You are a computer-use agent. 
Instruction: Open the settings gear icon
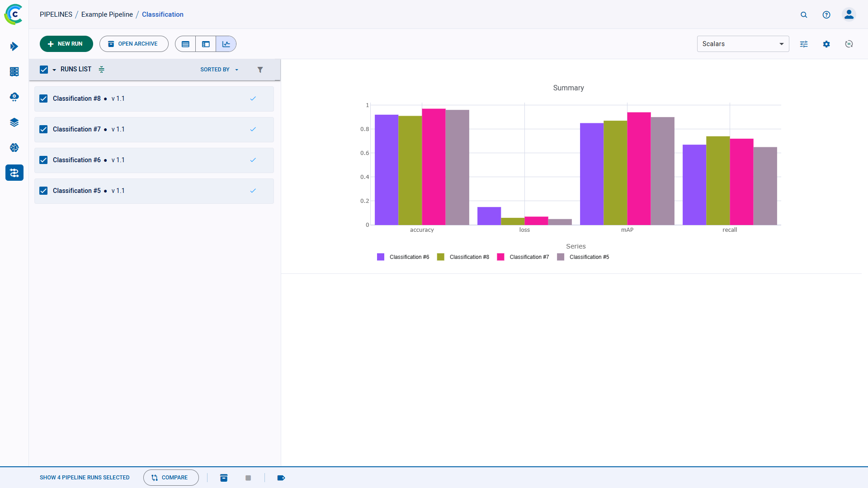click(x=826, y=44)
